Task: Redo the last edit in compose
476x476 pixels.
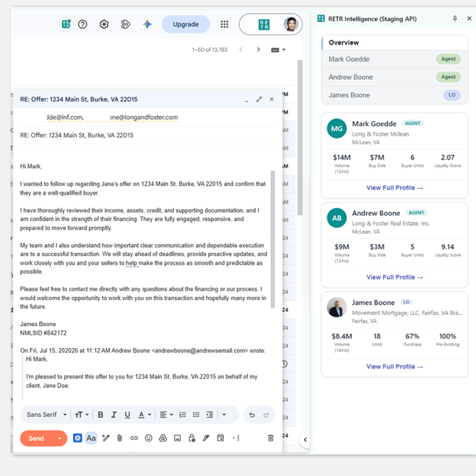Action: (266, 415)
